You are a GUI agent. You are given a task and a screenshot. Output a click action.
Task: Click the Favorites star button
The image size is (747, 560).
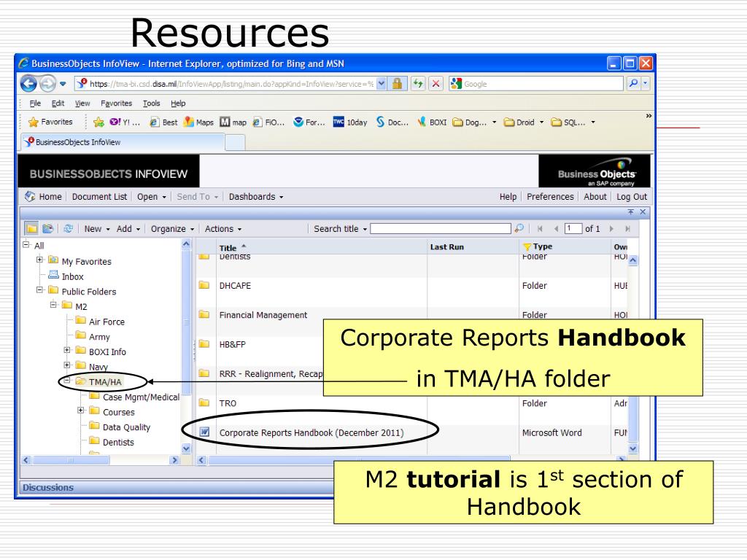pos(50,122)
